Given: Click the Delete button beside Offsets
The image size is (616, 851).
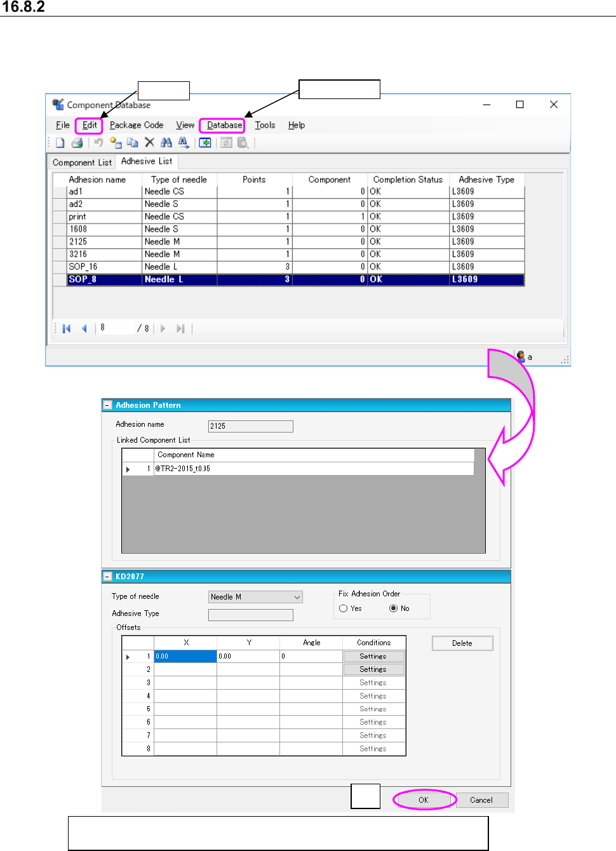Looking at the screenshot, I should (x=462, y=643).
